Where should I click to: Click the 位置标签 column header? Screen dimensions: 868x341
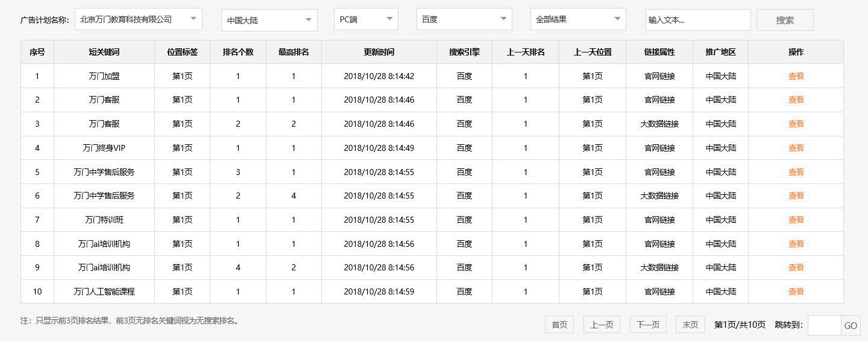(183, 52)
